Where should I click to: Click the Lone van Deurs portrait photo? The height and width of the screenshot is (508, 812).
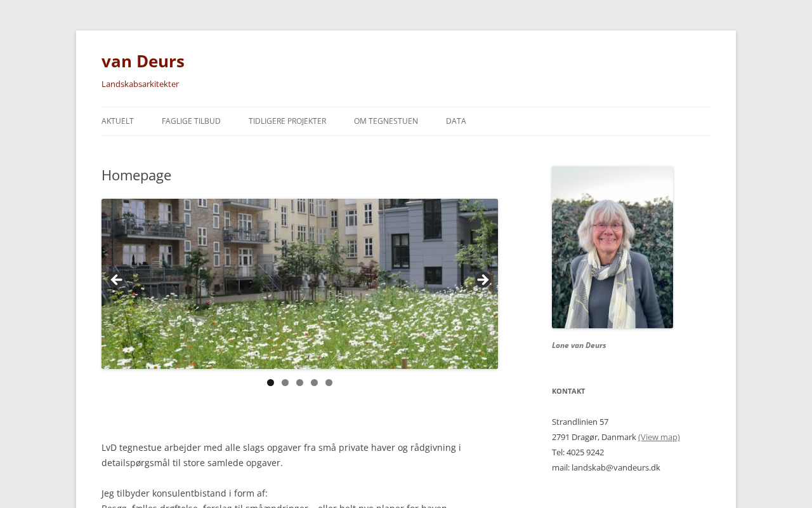[612, 248]
